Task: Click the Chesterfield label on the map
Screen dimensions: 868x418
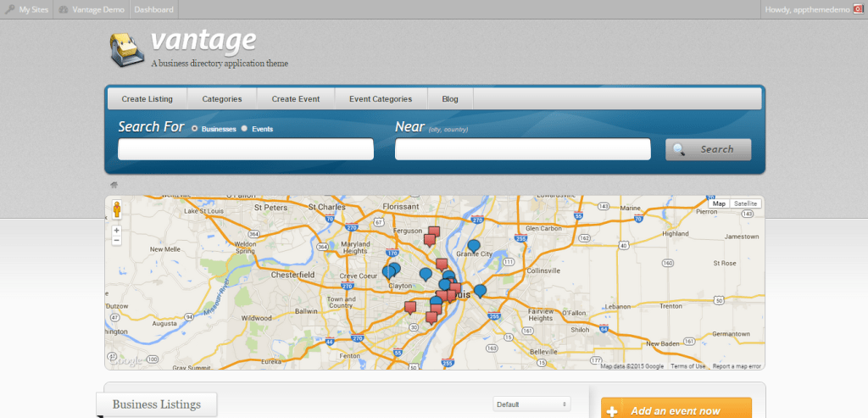Action: pyautogui.click(x=292, y=275)
